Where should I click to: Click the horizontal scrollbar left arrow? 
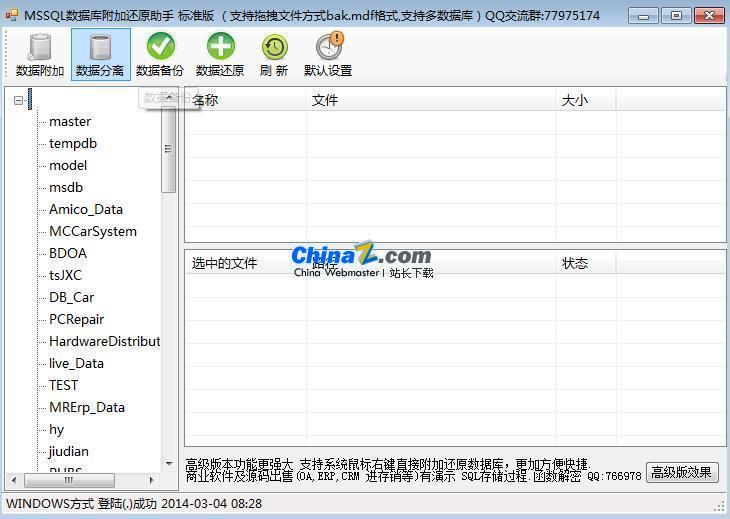coord(14,480)
